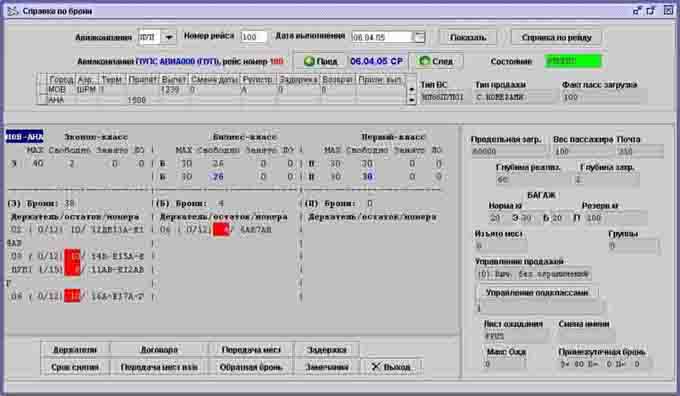
Task: Click the Глубина запр. field
Action: 606,179
